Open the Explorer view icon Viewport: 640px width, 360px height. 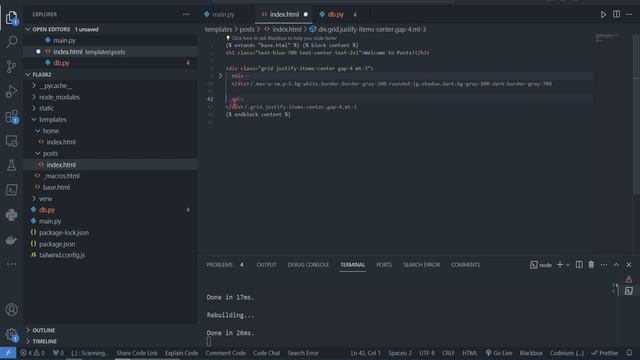(11, 17)
